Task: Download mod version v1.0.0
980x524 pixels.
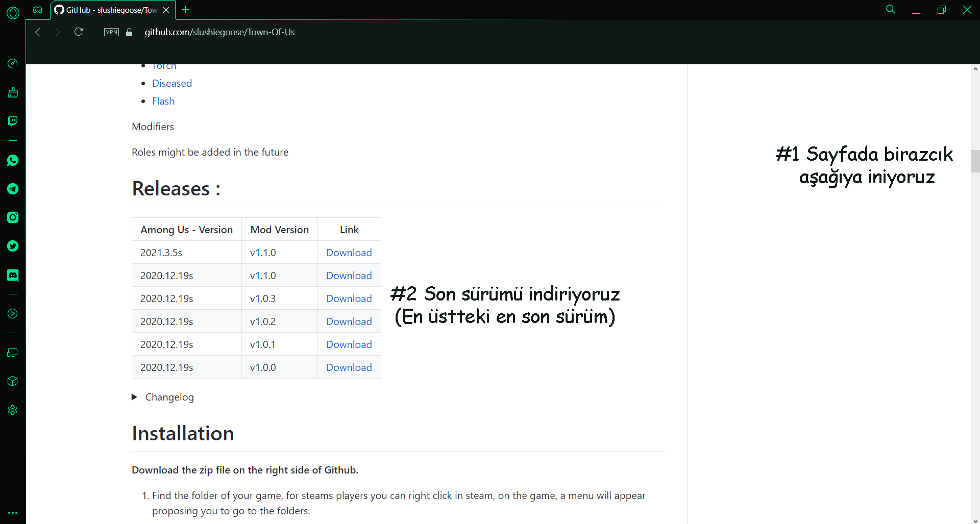Action: pos(349,367)
